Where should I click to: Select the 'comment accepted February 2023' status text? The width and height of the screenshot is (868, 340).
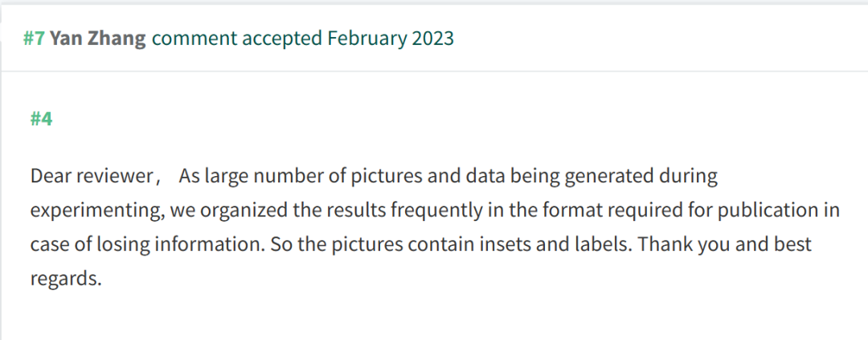pyautogui.click(x=303, y=39)
